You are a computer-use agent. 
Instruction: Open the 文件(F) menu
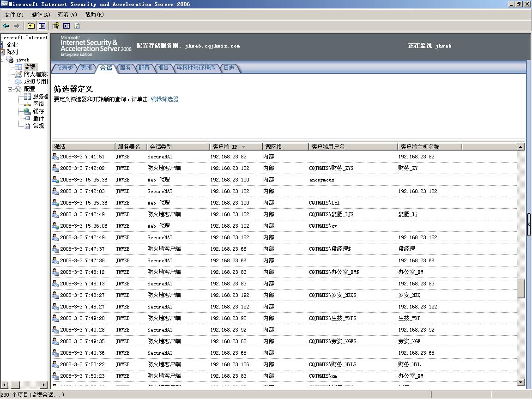[14, 15]
